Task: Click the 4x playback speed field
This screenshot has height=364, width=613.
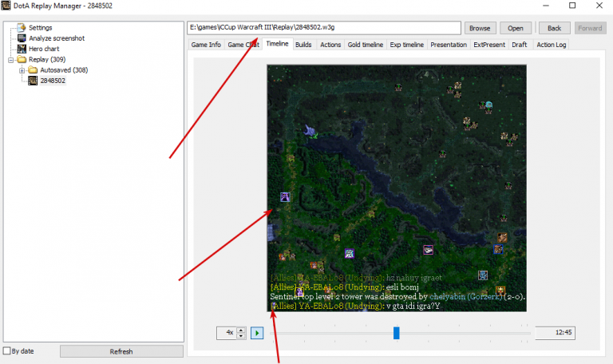Action: pyautogui.click(x=227, y=333)
